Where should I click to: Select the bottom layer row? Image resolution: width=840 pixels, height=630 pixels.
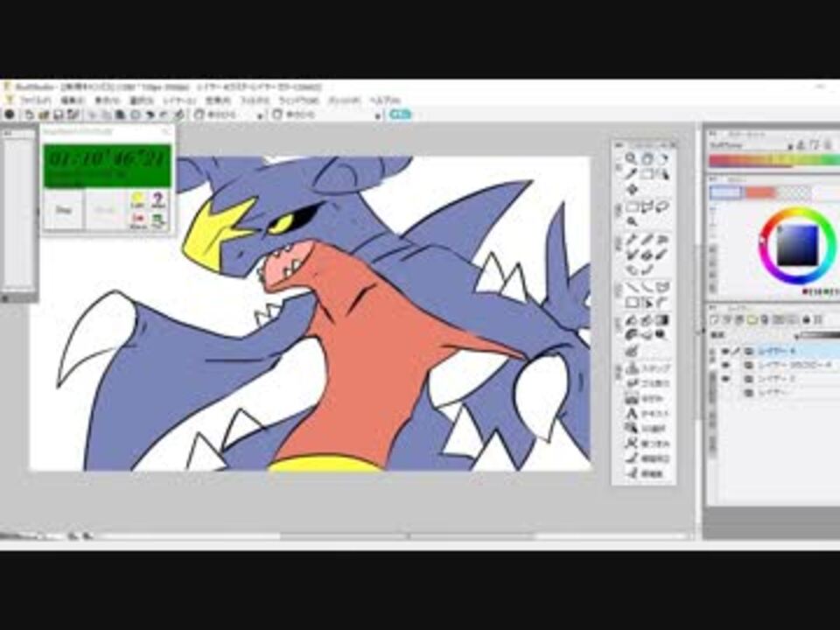(x=780, y=393)
